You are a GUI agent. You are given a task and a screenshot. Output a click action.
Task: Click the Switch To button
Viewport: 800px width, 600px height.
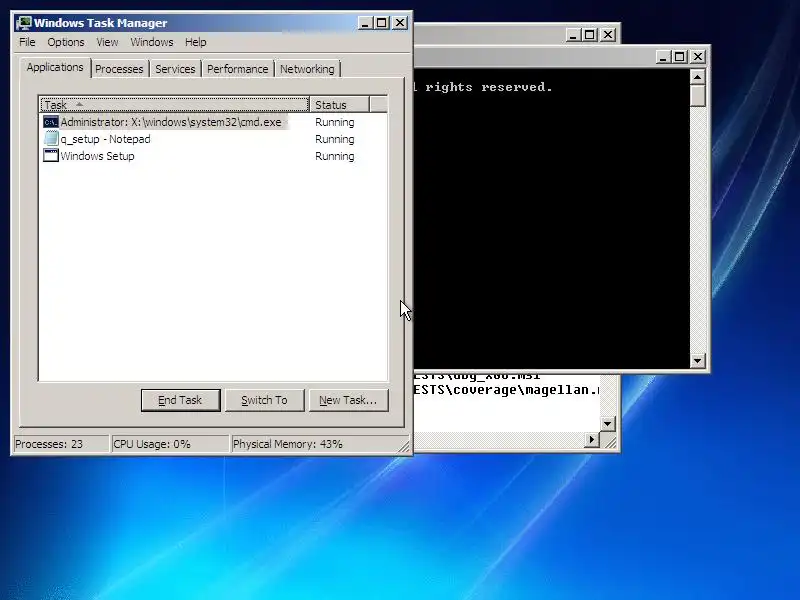[264, 400]
